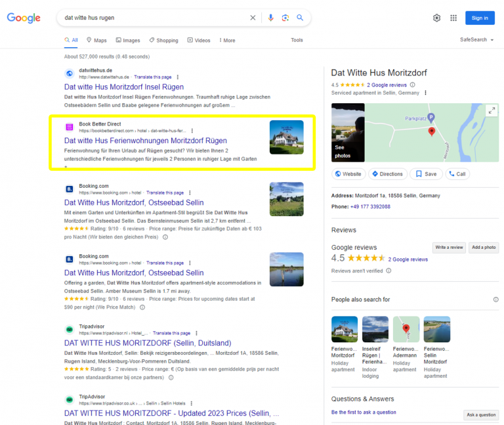Open Google Lens image search
The height and width of the screenshot is (425, 504).
click(285, 18)
